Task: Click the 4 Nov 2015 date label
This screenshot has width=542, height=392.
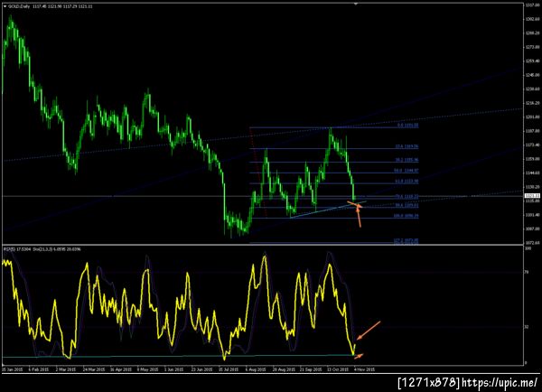Action: point(364,369)
